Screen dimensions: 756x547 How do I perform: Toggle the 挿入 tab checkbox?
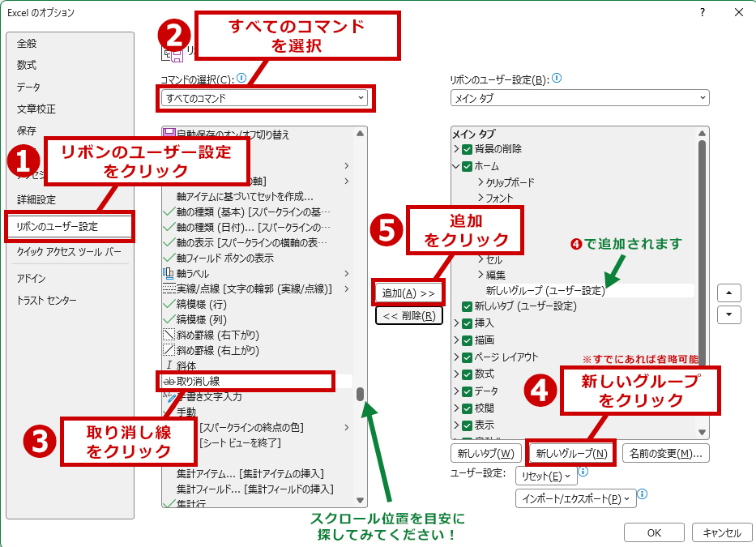click(467, 323)
